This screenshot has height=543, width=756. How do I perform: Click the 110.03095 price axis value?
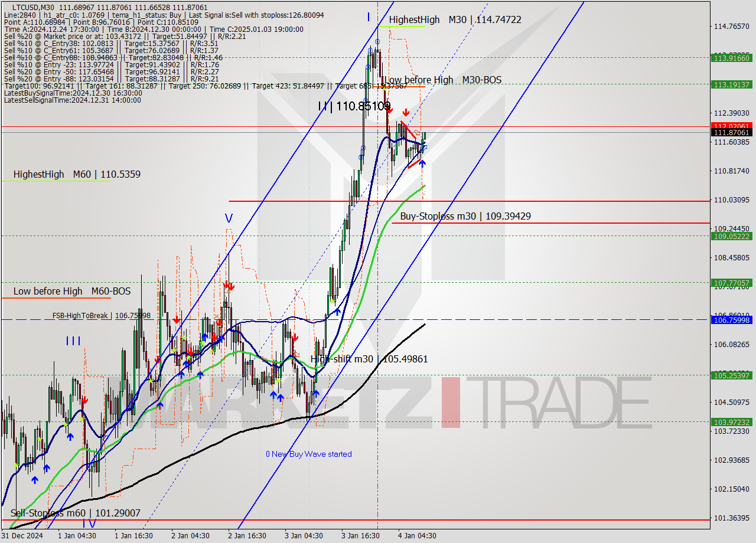pos(732,199)
